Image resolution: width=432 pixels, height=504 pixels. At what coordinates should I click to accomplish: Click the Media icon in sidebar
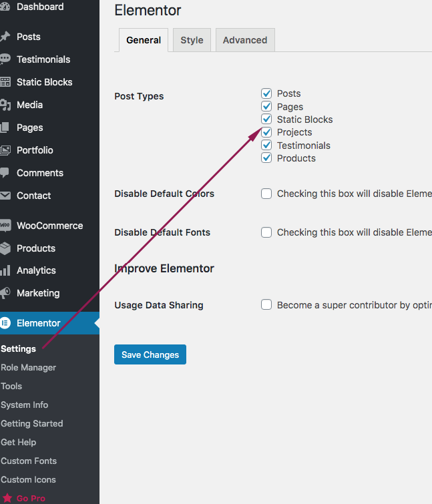pyautogui.click(x=5, y=105)
